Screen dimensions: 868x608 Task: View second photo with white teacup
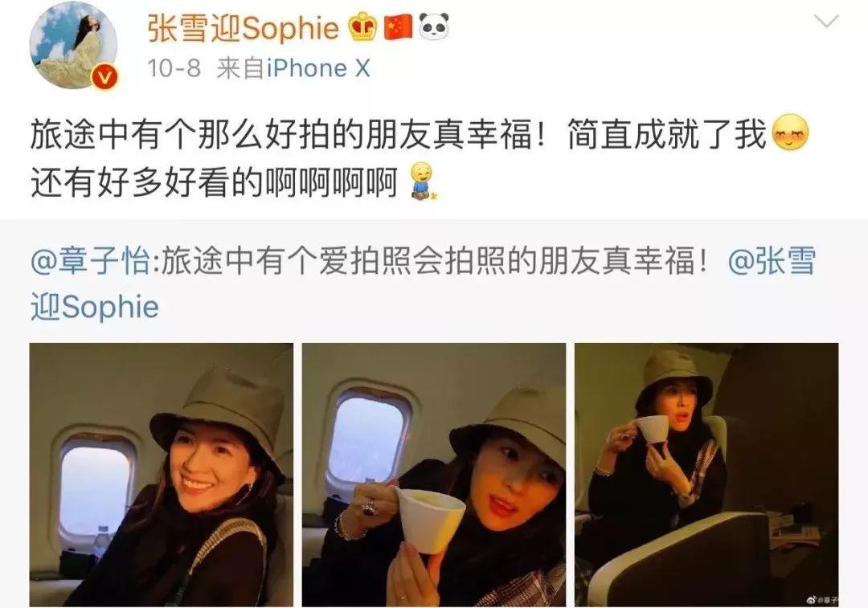coord(434,475)
